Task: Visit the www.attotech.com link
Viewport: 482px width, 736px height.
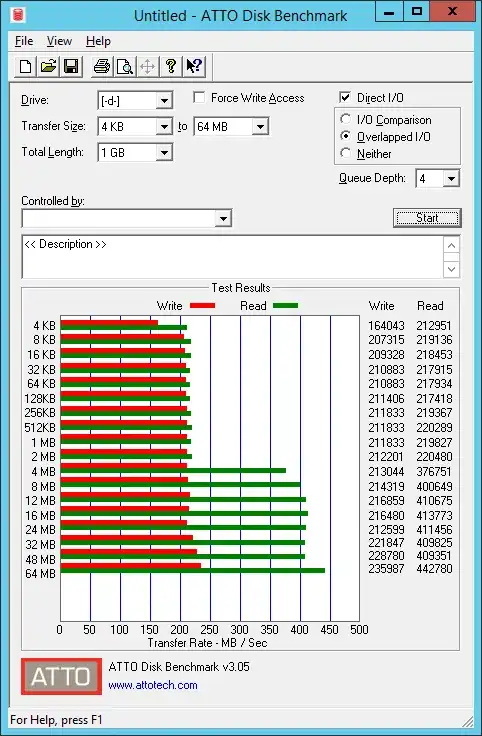Action: point(153,685)
